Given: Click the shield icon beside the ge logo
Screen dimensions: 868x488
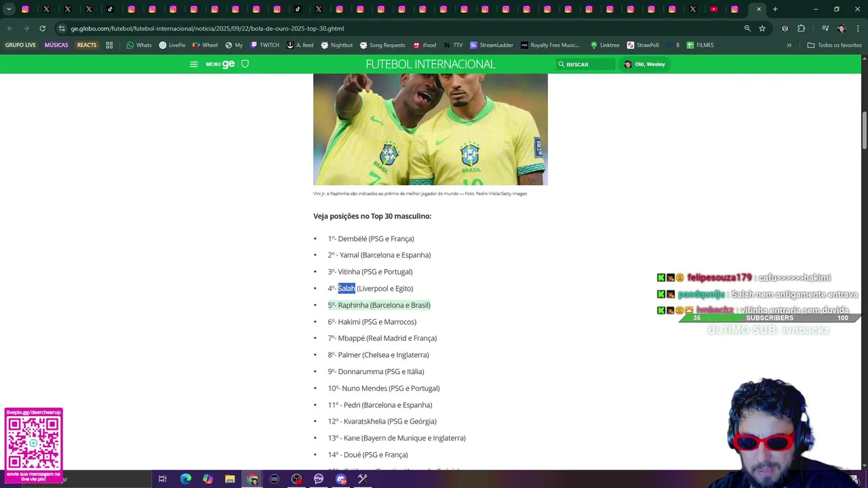Looking at the screenshot, I should coord(245,64).
